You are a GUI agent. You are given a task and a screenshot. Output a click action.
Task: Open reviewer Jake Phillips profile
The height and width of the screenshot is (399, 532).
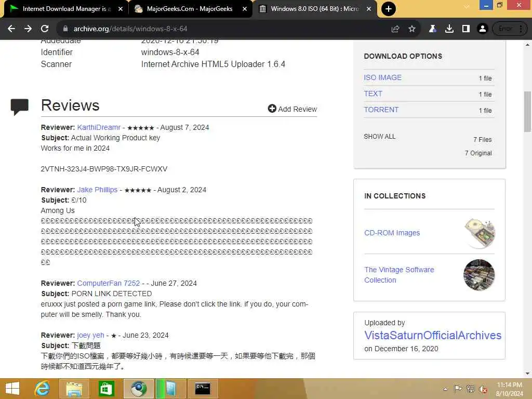pyautogui.click(x=97, y=190)
